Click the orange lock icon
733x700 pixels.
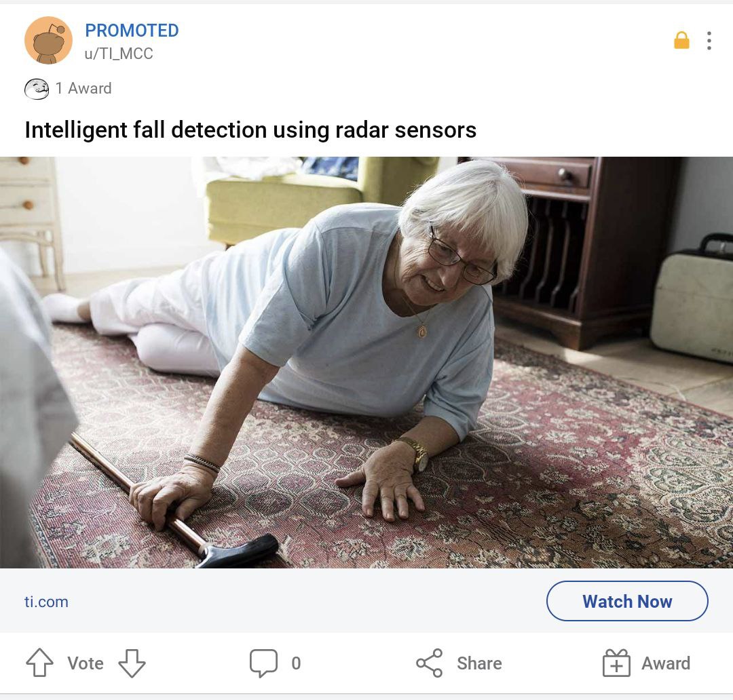coord(681,40)
